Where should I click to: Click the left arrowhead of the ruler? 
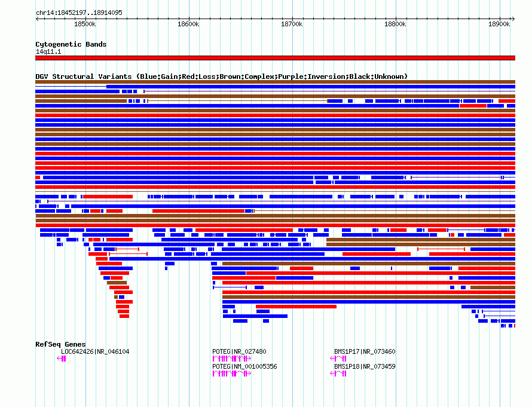click(37, 19)
